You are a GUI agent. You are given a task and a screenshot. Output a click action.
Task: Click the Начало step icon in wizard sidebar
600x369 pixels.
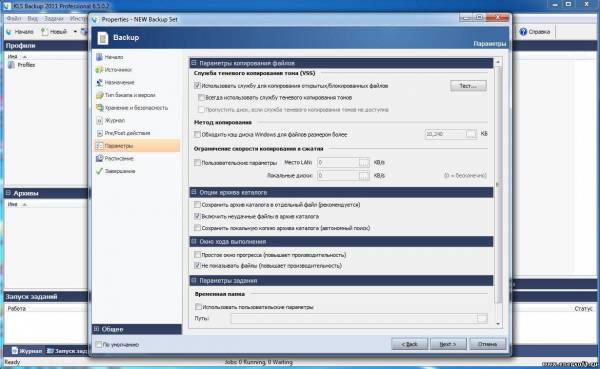(99, 57)
